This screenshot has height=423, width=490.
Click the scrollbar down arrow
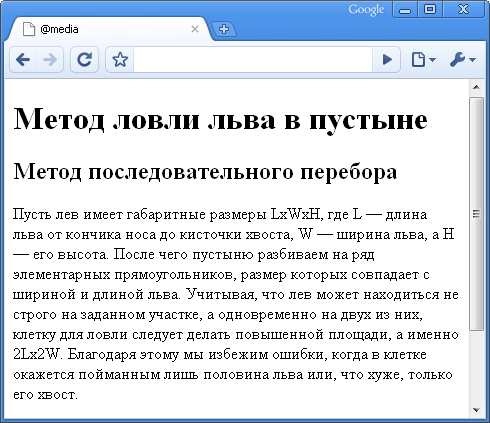pos(476,410)
